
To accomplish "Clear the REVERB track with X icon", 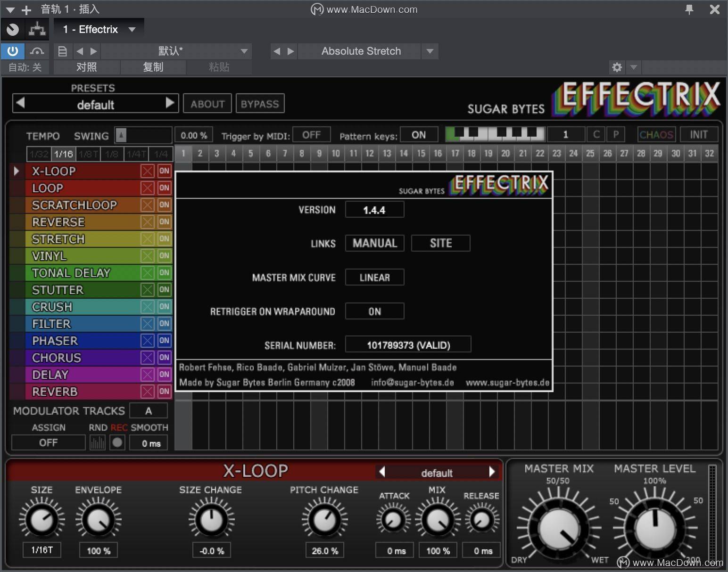I will click(x=148, y=392).
